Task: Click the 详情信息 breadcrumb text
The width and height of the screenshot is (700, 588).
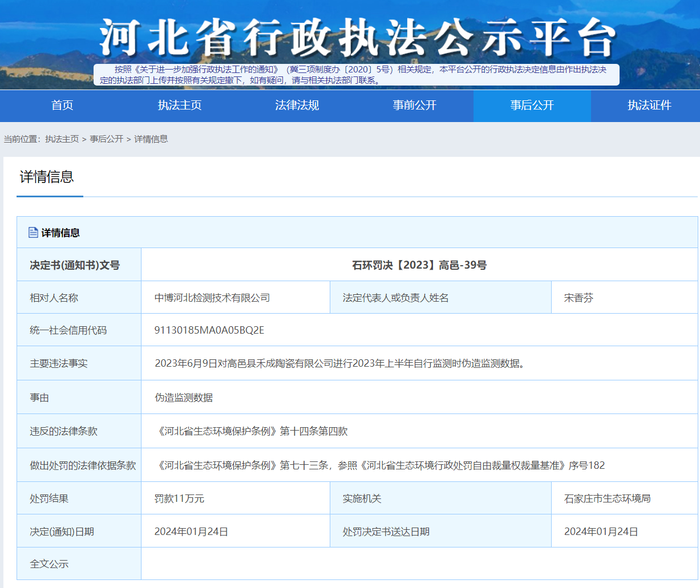Action: [x=151, y=139]
